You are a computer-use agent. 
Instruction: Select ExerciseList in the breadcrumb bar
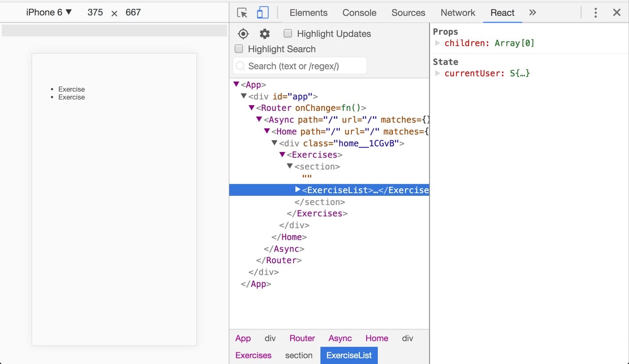point(349,355)
